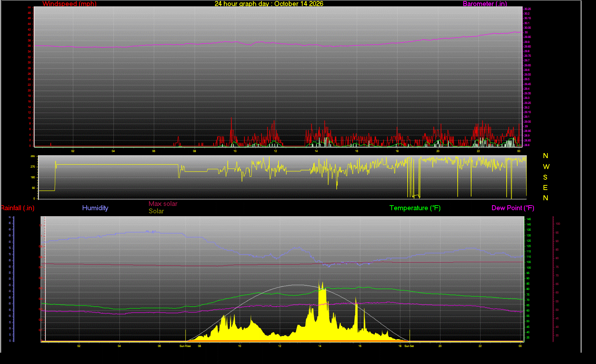Click the Humidity legend label

95,208
